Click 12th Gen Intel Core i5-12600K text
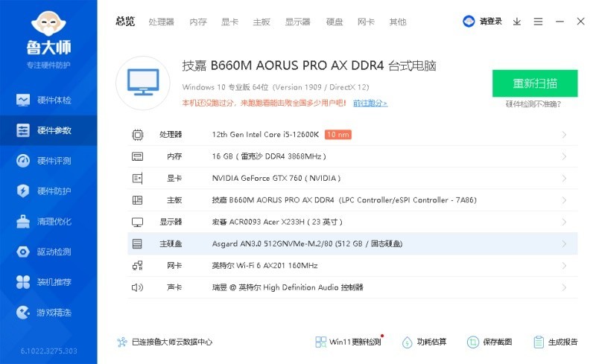596x364 pixels. click(x=265, y=135)
